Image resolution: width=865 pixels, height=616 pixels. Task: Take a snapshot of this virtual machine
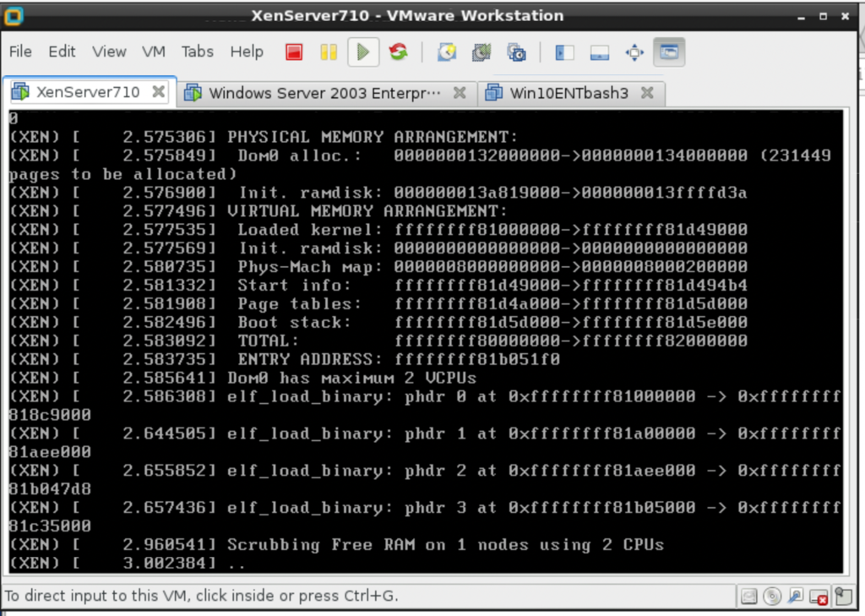(x=447, y=52)
